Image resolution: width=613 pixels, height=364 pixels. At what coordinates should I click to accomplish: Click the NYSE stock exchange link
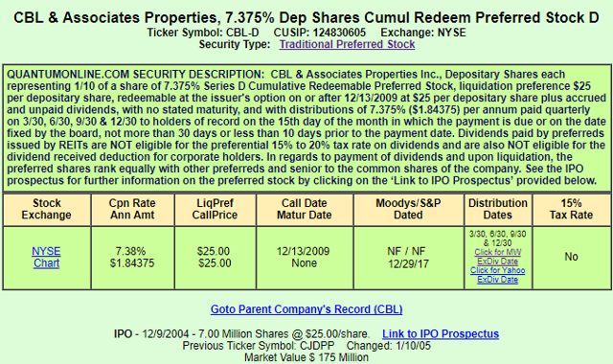point(46,251)
